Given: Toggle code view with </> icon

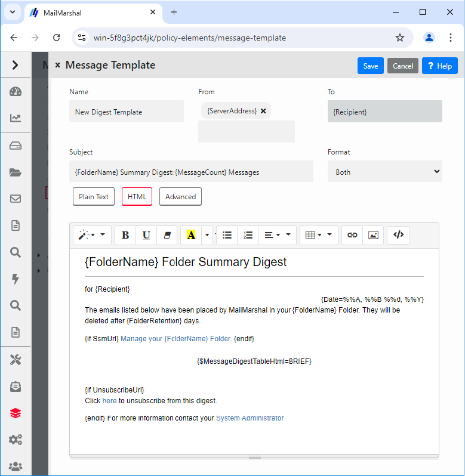Looking at the screenshot, I should coord(398,235).
